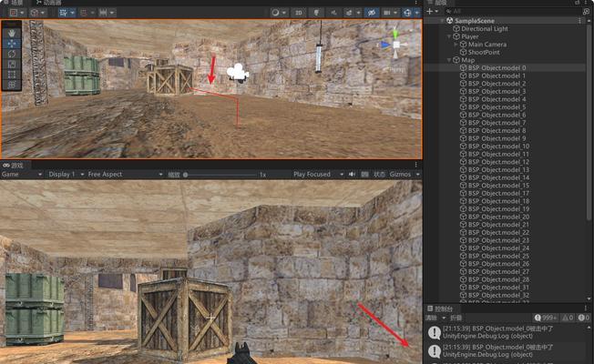Select the Hand (view) tool in Scene
Viewport: 594px width, 364px height.
tap(11, 34)
